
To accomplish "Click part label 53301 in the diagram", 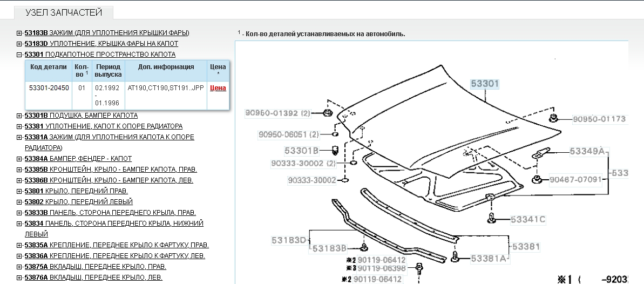I will (x=484, y=84).
